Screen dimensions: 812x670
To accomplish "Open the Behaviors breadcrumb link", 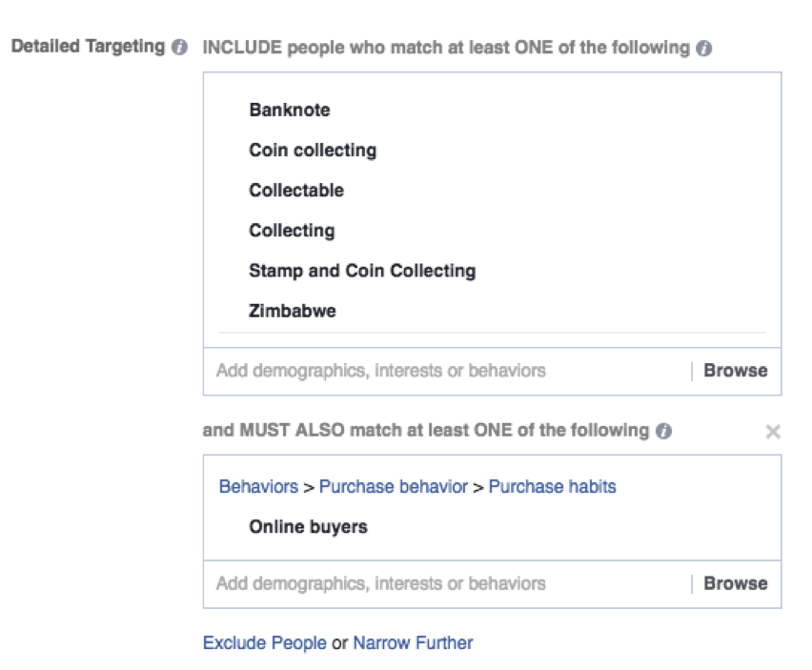I will coord(258,487).
